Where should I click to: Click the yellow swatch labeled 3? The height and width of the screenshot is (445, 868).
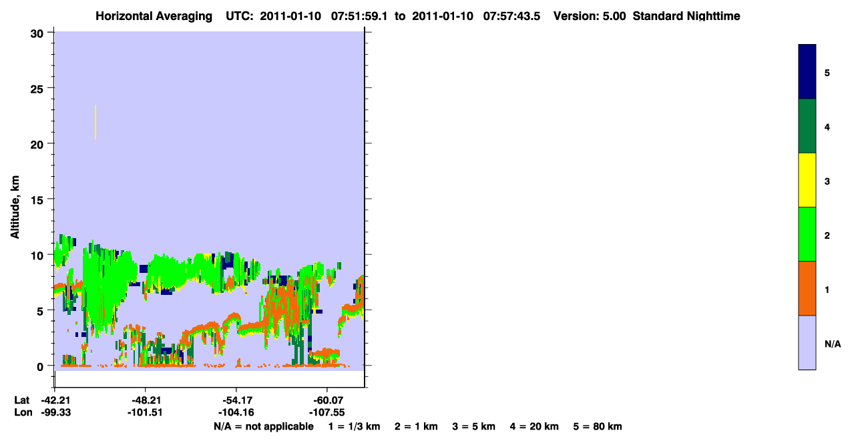pyautogui.click(x=807, y=180)
